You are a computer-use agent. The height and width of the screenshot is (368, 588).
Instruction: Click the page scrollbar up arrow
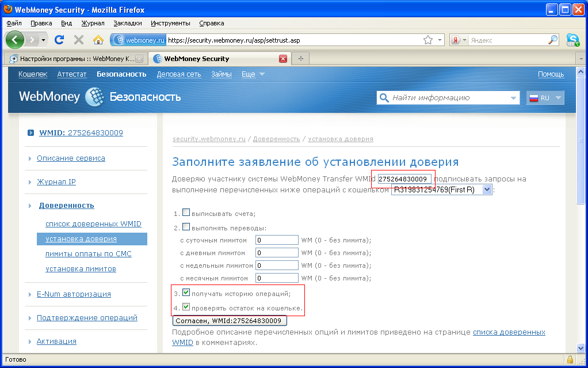[581, 71]
